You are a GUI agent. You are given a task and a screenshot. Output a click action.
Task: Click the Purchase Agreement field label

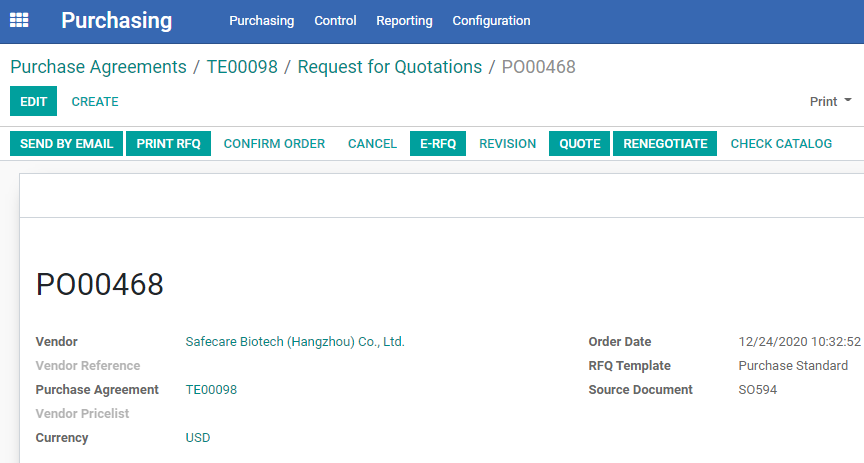click(x=98, y=390)
